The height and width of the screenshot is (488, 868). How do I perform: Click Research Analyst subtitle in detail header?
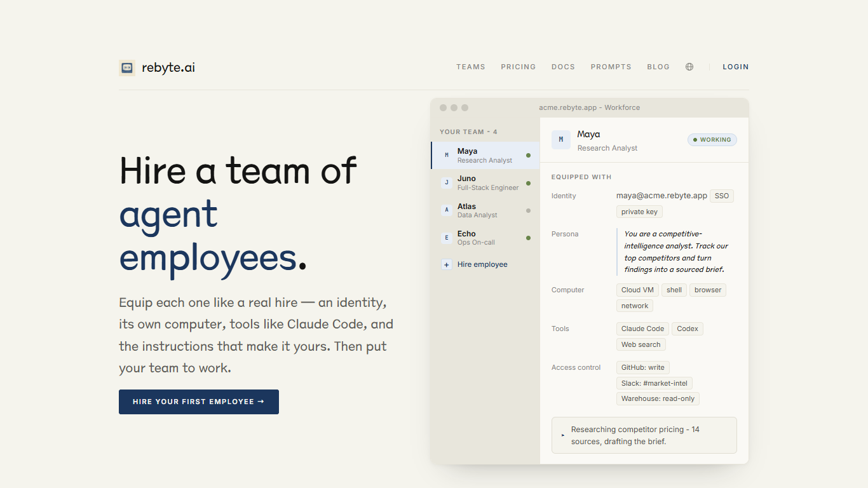(607, 148)
